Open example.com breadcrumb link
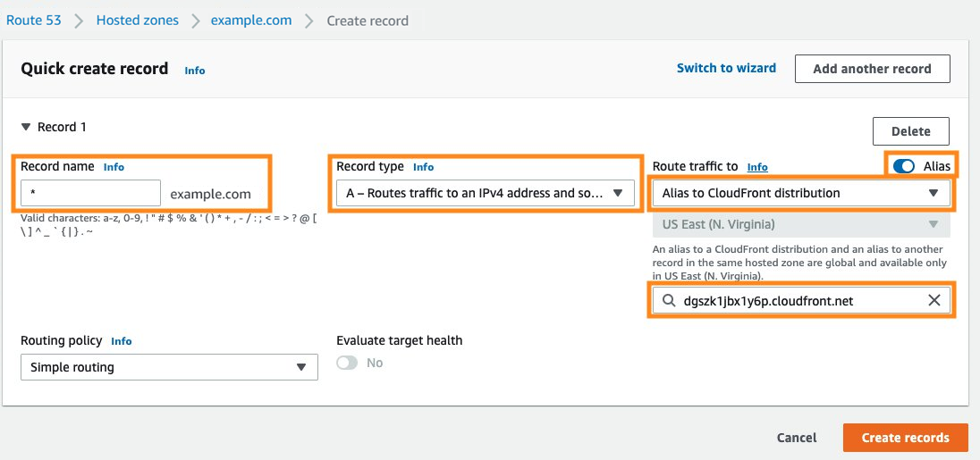 pos(251,20)
